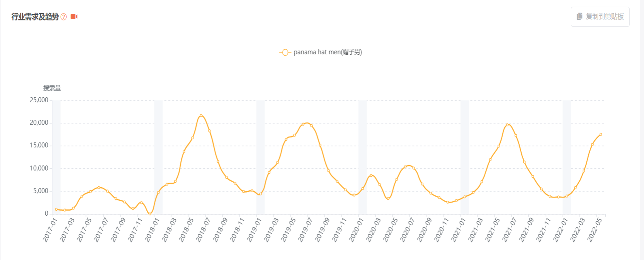The width and height of the screenshot is (644, 260).
Task: Click the 搜索量 y-axis title
Action: click(x=52, y=88)
